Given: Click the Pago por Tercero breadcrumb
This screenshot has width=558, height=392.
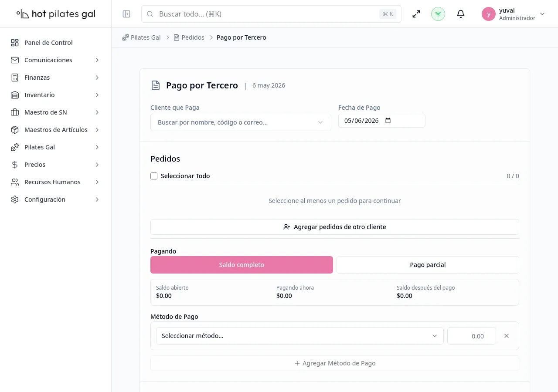Looking at the screenshot, I should point(242,37).
